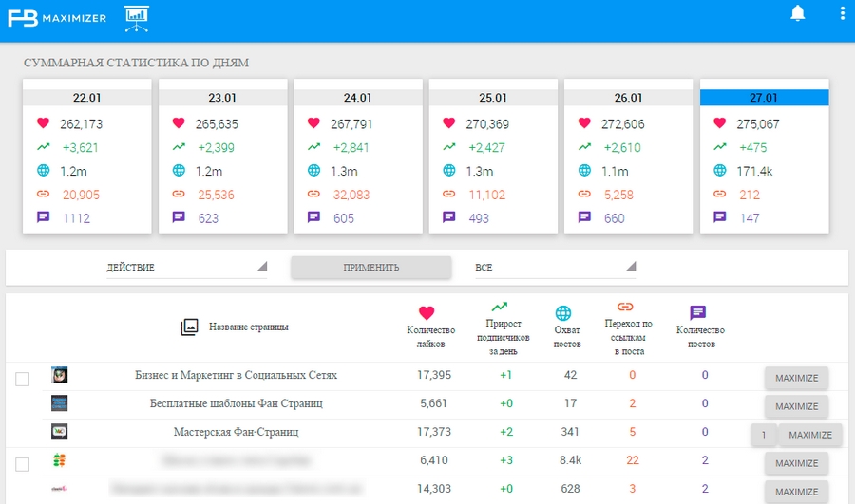855x504 pixels.
Task: Select the 22.01 day header
Action: [86, 98]
